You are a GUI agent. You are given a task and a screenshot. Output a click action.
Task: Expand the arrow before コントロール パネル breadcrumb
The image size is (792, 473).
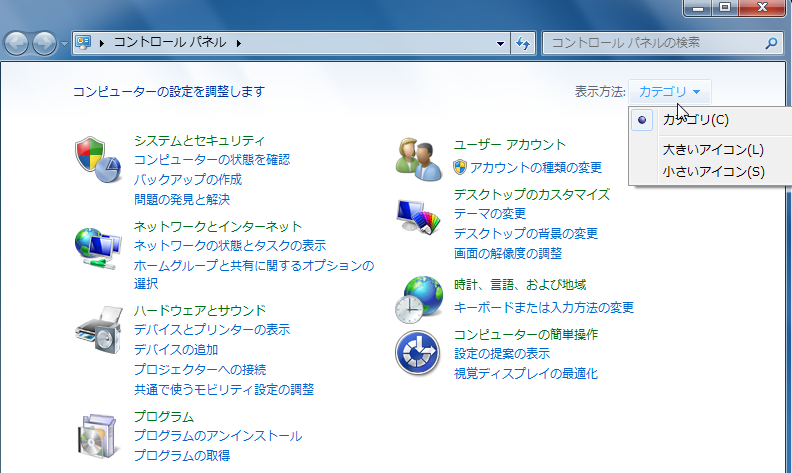pyautogui.click(x=102, y=43)
